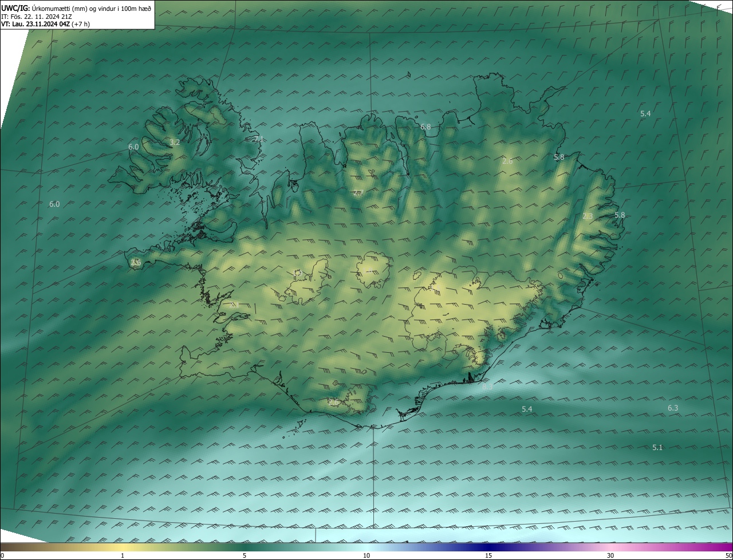Click the map value '5.1' over the sea
The image size is (733, 560).
click(657, 447)
